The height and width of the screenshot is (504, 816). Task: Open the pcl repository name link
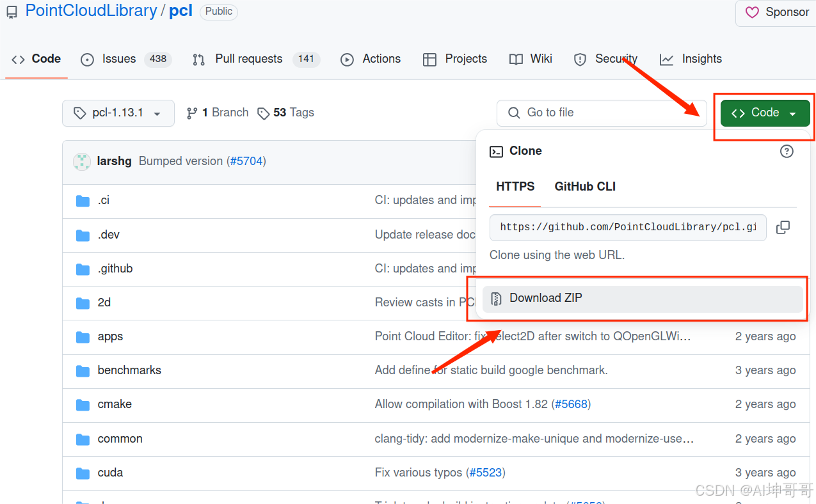pos(180,11)
